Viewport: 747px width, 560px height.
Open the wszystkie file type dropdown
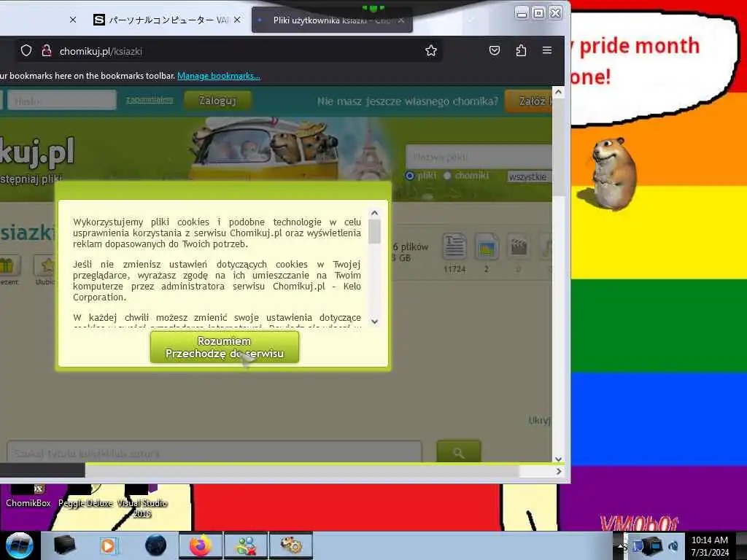(530, 176)
